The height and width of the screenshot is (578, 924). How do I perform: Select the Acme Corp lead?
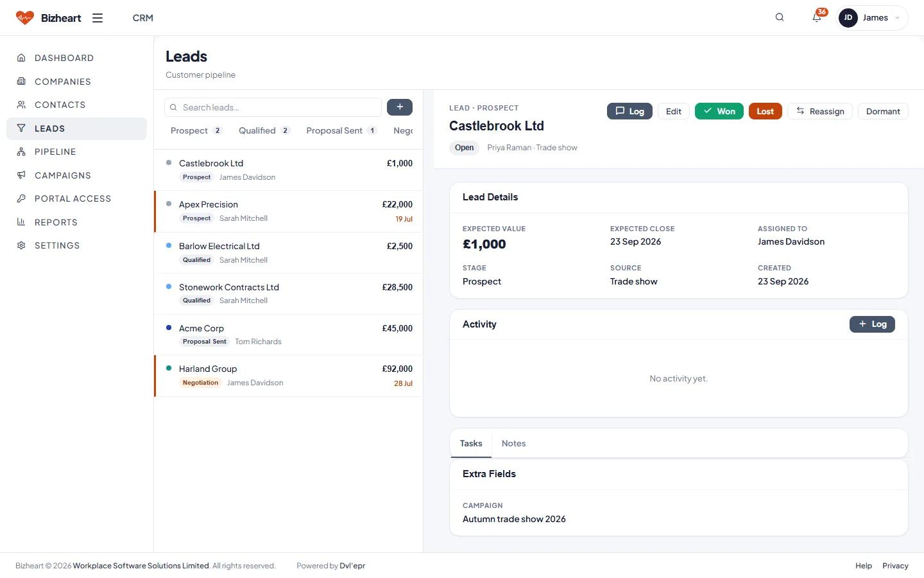pyautogui.click(x=289, y=335)
